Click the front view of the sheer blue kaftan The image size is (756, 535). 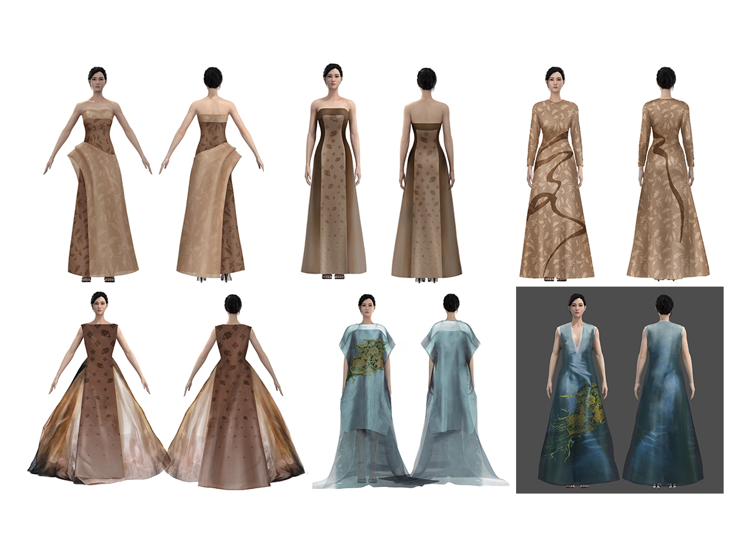(366, 401)
